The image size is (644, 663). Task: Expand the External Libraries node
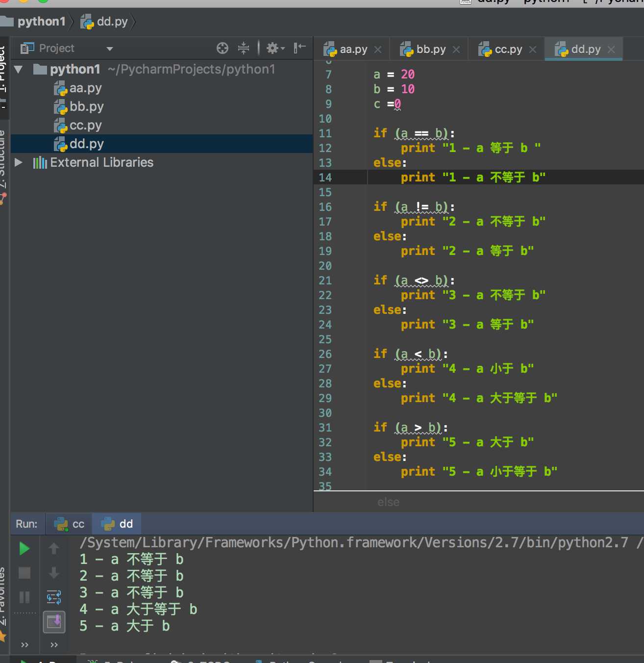click(19, 162)
